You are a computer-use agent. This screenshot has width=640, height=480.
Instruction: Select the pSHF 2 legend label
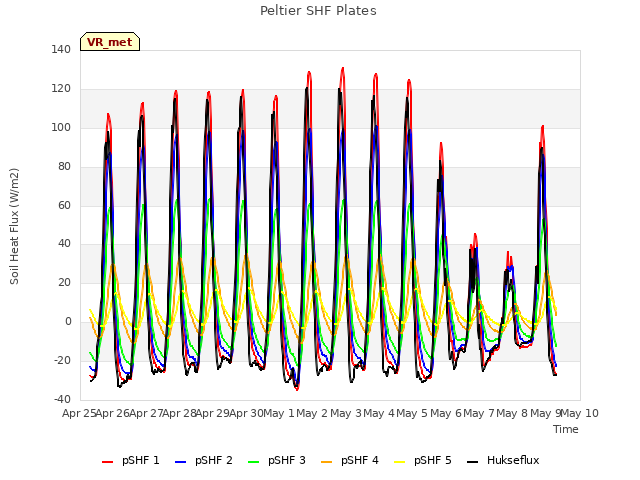(x=214, y=460)
